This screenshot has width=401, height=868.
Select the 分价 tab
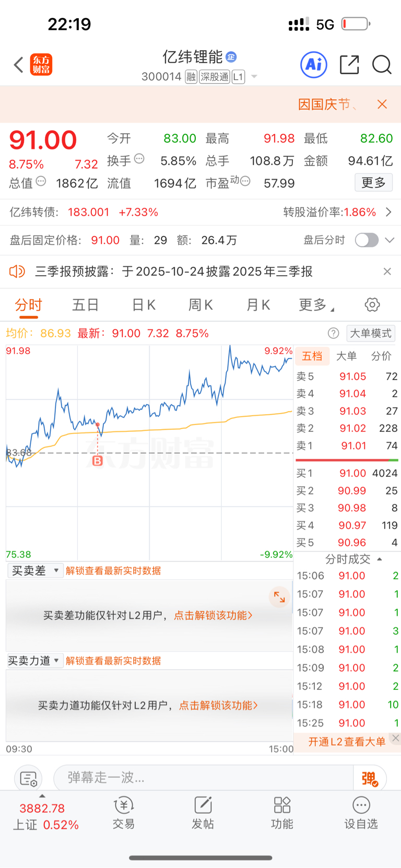[381, 356]
